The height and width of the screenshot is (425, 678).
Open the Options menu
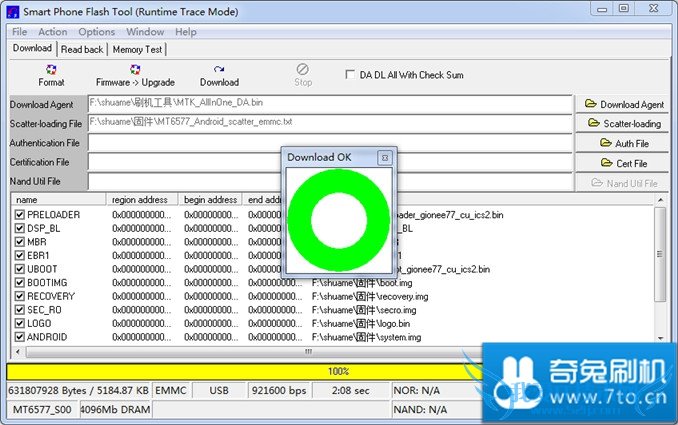[97, 32]
